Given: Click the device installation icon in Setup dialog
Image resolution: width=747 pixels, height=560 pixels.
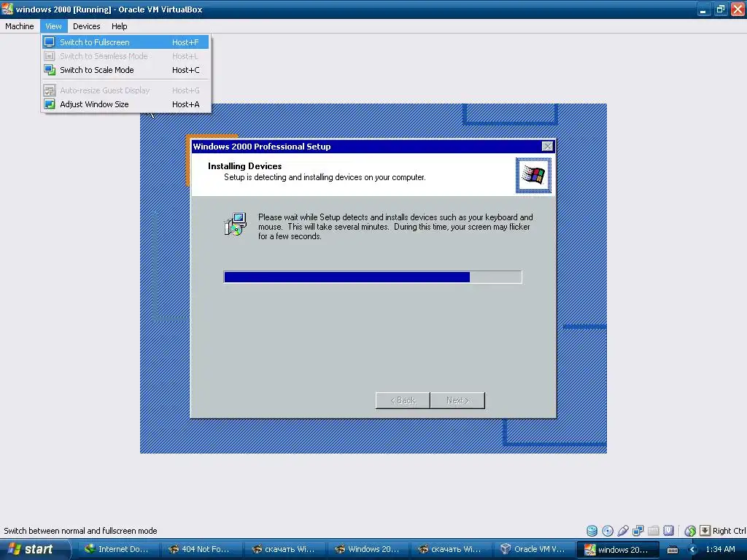Looking at the screenshot, I should click(x=236, y=225).
